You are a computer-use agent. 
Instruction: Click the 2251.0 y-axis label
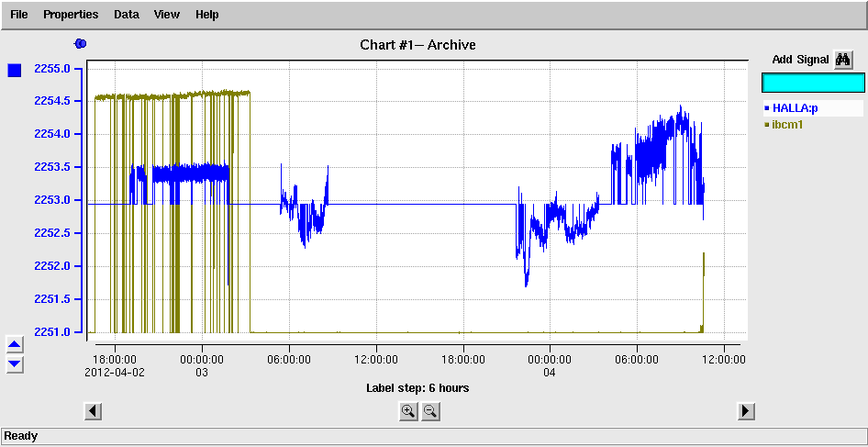(x=52, y=331)
